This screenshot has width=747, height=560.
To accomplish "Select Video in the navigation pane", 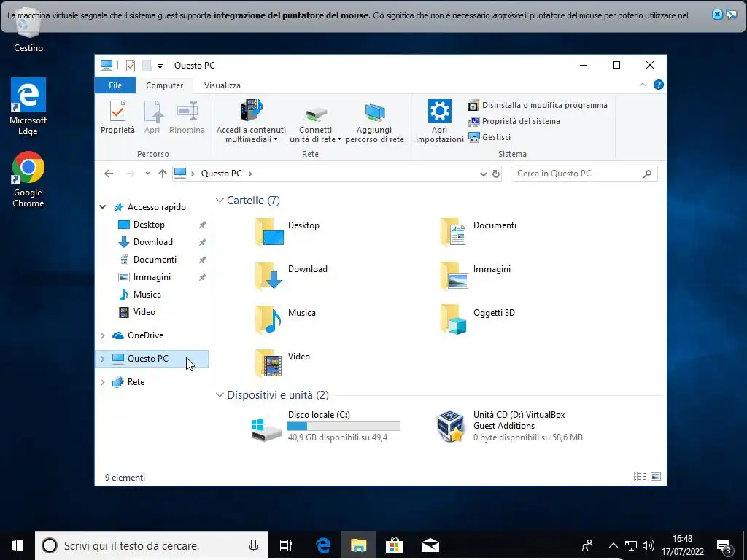I will [x=144, y=312].
